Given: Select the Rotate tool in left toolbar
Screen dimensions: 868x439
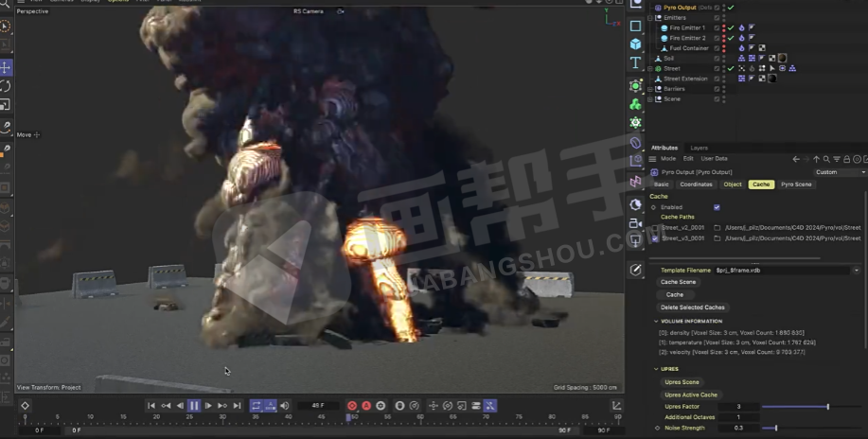Looking at the screenshot, I should tap(6, 86).
